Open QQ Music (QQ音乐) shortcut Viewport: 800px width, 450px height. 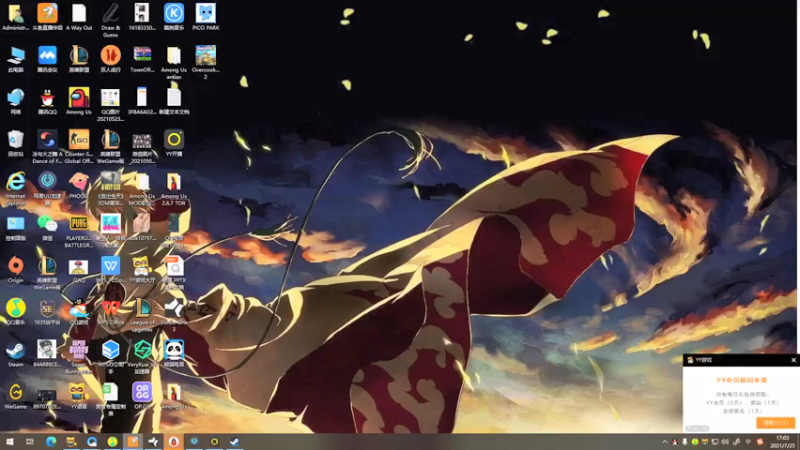[16, 311]
